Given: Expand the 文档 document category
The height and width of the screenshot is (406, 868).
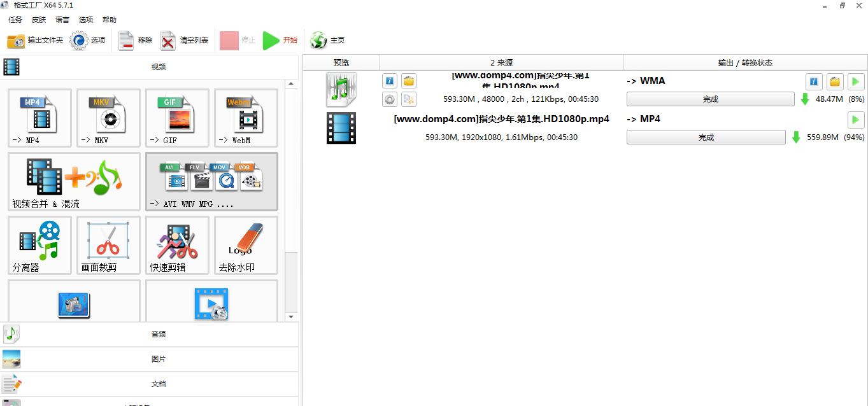Looking at the screenshot, I should [x=149, y=384].
